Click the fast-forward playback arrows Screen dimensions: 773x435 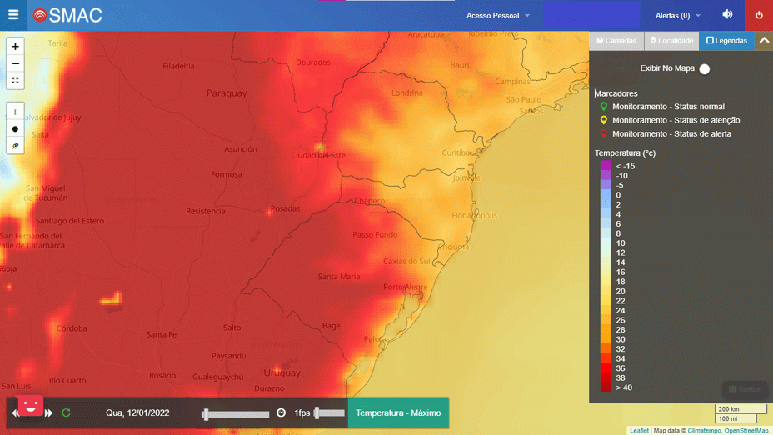tap(49, 413)
